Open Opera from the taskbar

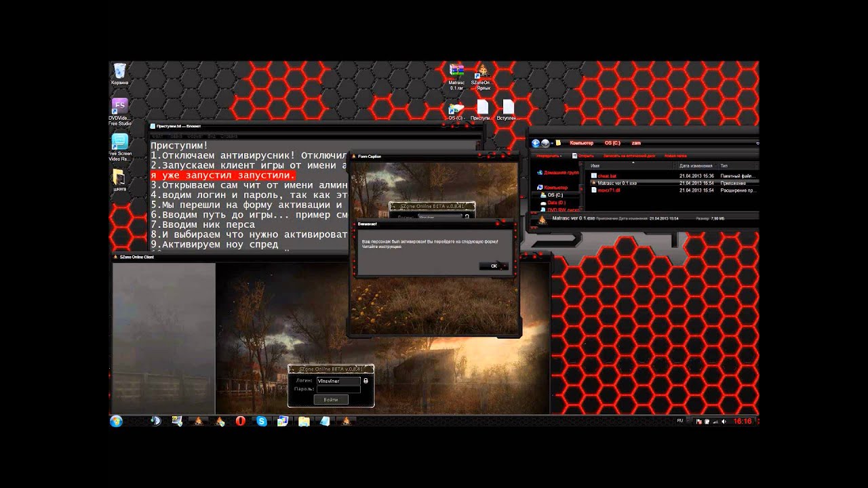click(x=241, y=421)
